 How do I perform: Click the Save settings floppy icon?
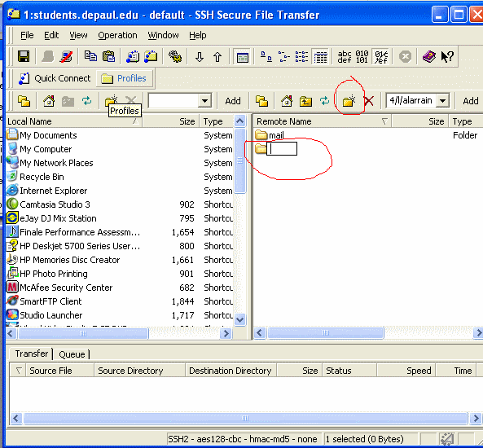click(24, 57)
